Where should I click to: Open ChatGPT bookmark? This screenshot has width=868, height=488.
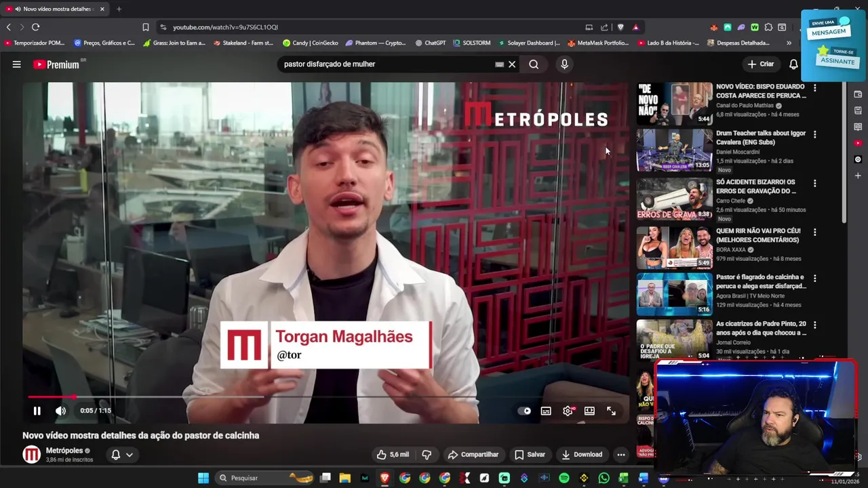click(431, 43)
